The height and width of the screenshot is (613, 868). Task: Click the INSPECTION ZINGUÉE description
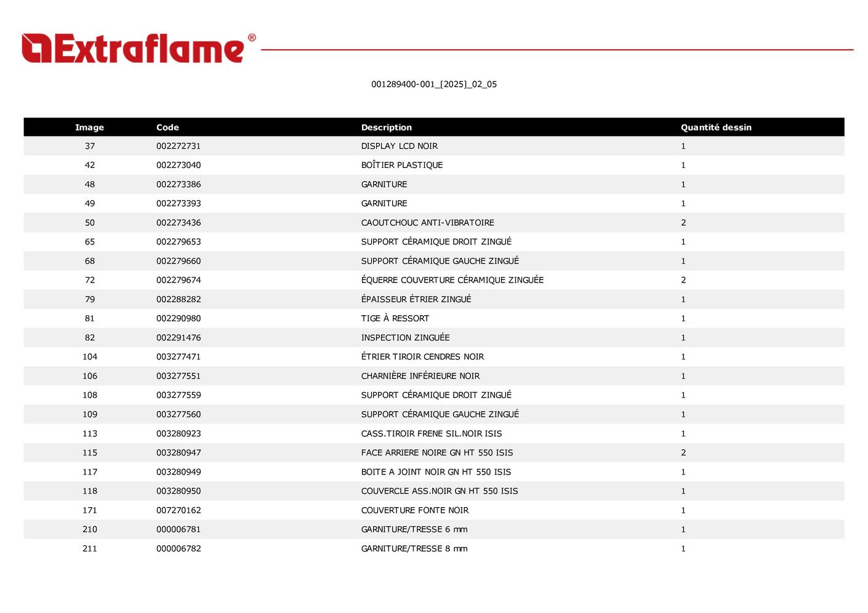coord(405,338)
